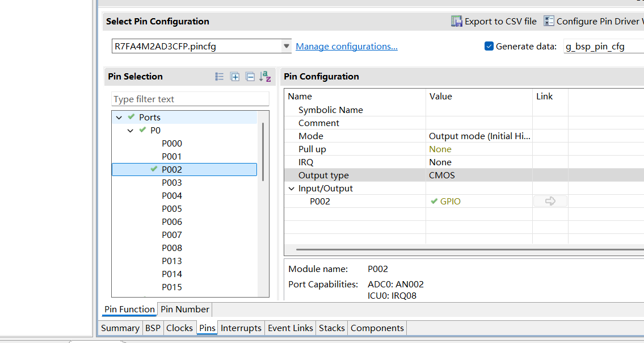The height and width of the screenshot is (343, 644).
Task: Click the Export to CSV file icon
Action: click(x=456, y=21)
